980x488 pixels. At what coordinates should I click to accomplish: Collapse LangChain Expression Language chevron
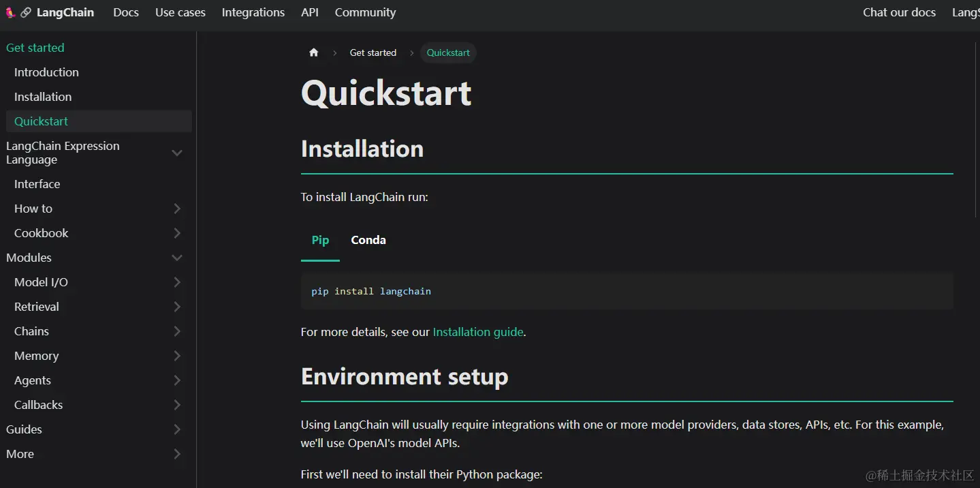point(177,153)
